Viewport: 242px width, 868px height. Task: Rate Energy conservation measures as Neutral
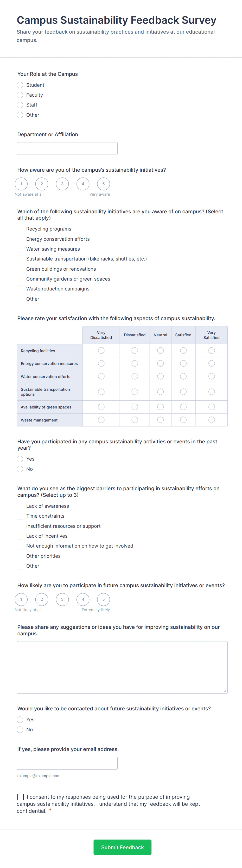coord(161,364)
